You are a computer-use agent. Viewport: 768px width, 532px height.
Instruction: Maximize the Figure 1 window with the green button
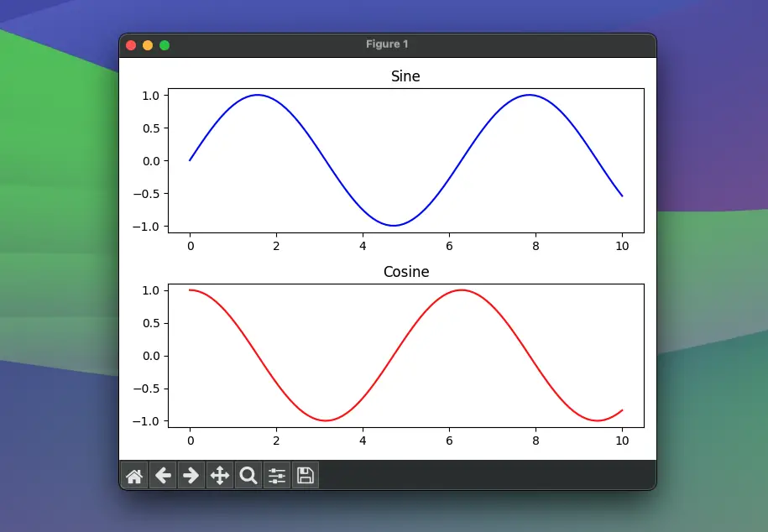(165, 45)
